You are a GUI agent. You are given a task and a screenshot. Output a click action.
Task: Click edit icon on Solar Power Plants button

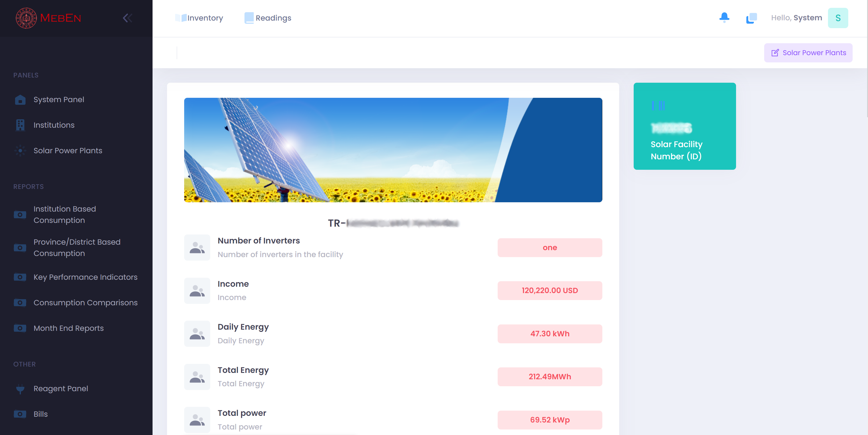click(x=775, y=53)
